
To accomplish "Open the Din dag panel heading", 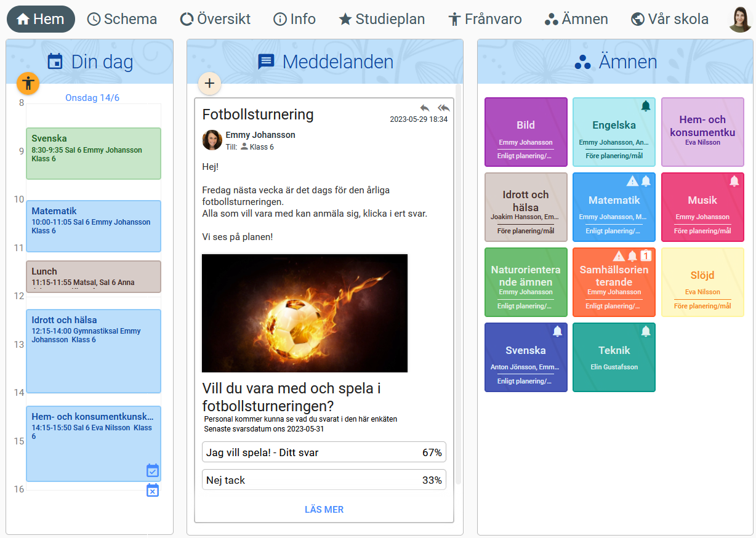I will pyautogui.click(x=90, y=62).
